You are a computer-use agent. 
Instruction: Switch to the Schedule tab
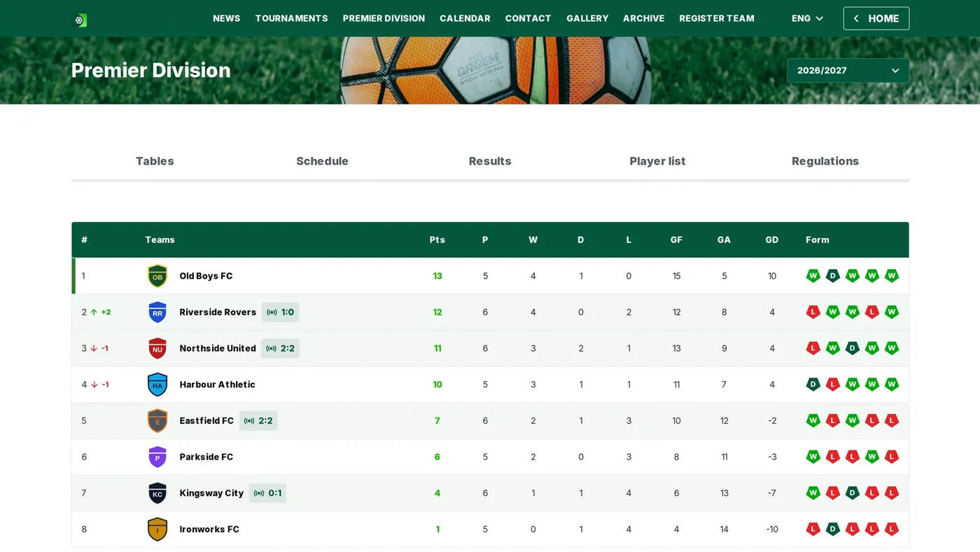coord(322,161)
